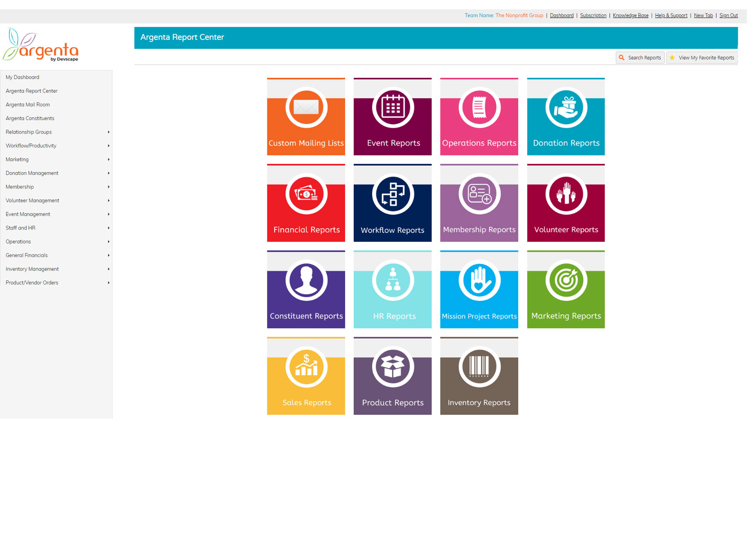Click the Workflow Reports flowchart icon
Image resolution: width=747 pixels, height=560 pixels.
click(x=393, y=194)
